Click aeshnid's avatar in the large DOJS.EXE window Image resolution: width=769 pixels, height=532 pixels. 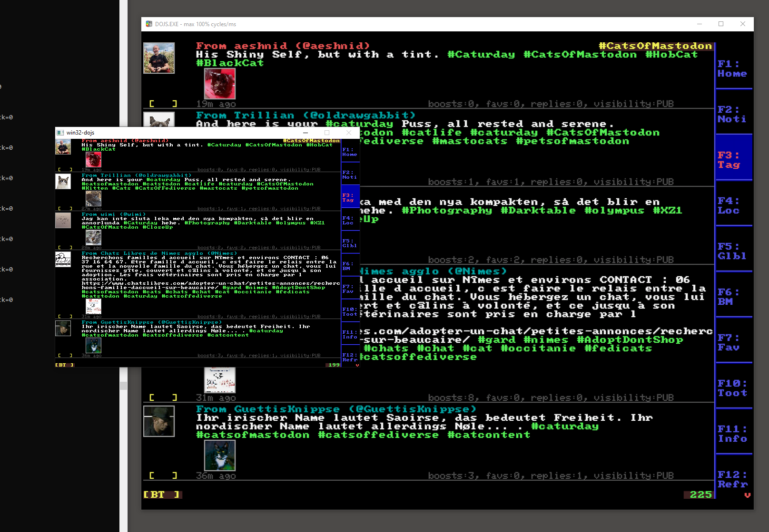[159, 58]
